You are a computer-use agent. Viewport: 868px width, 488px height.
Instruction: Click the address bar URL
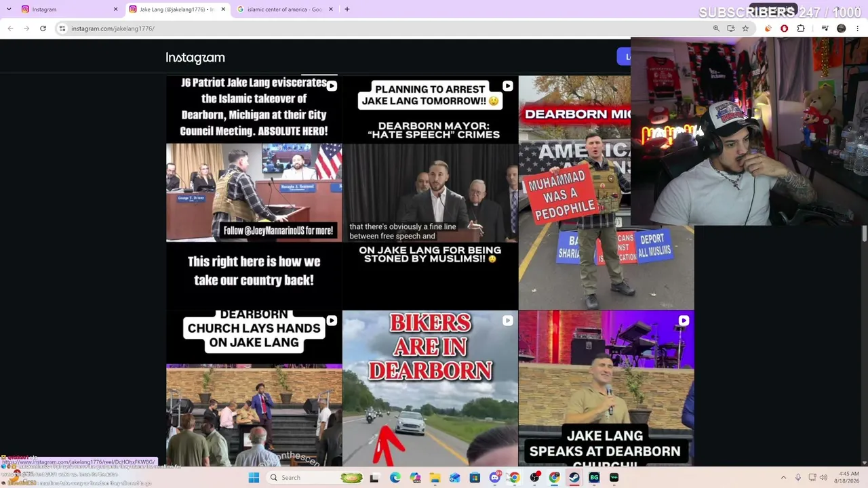pyautogui.click(x=113, y=28)
